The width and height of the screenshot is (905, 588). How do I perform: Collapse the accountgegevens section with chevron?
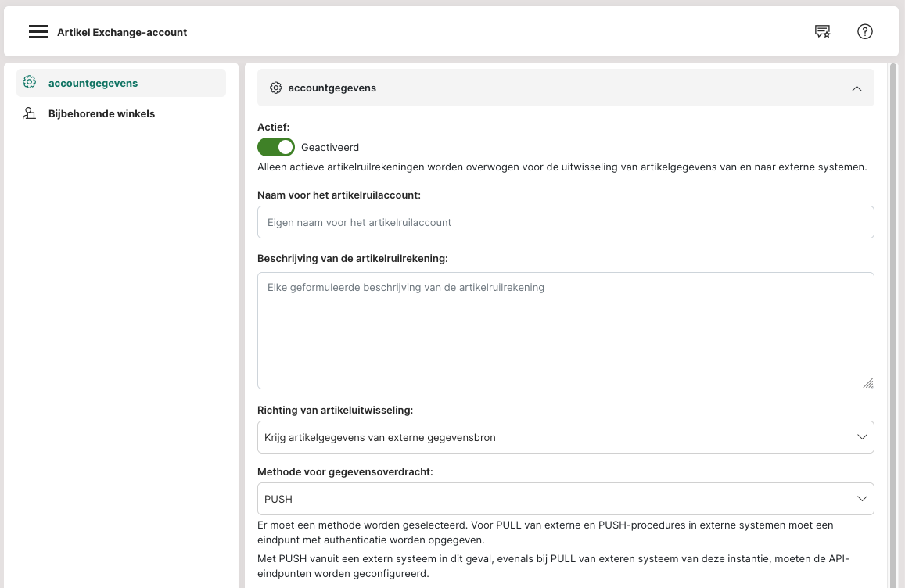tap(857, 89)
